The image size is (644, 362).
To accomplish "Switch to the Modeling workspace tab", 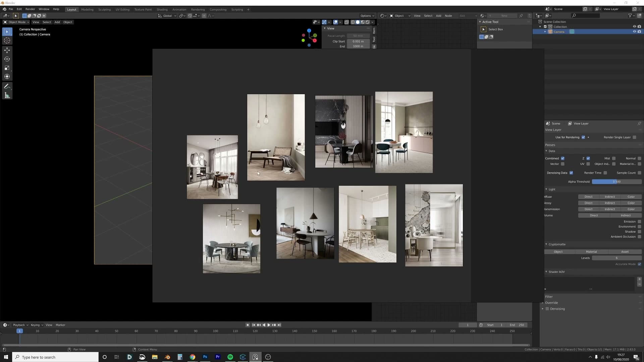I will [87, 9].
